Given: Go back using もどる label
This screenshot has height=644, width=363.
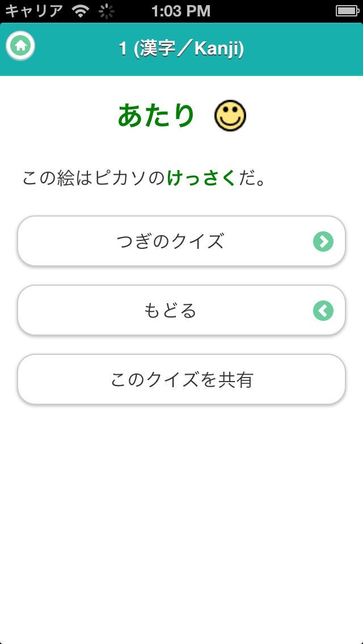Looking at the screenshot, I should [x=170, y=311].
